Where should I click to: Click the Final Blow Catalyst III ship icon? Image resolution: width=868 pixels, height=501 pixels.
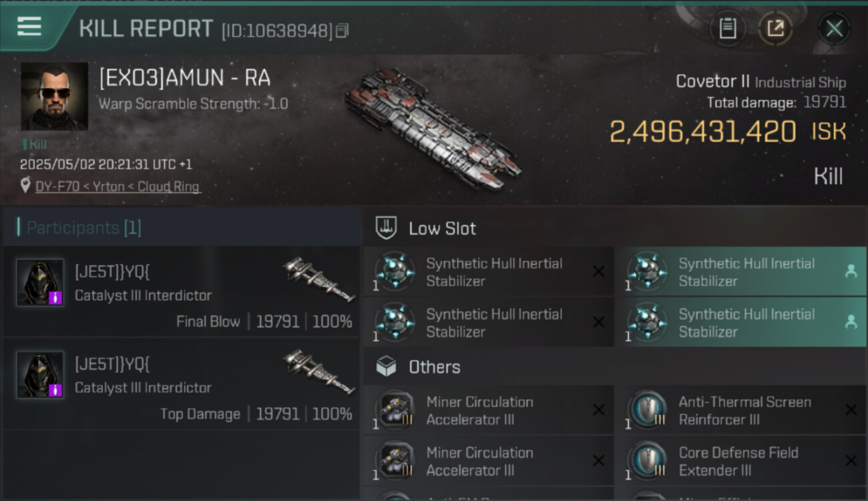[318, 279]
